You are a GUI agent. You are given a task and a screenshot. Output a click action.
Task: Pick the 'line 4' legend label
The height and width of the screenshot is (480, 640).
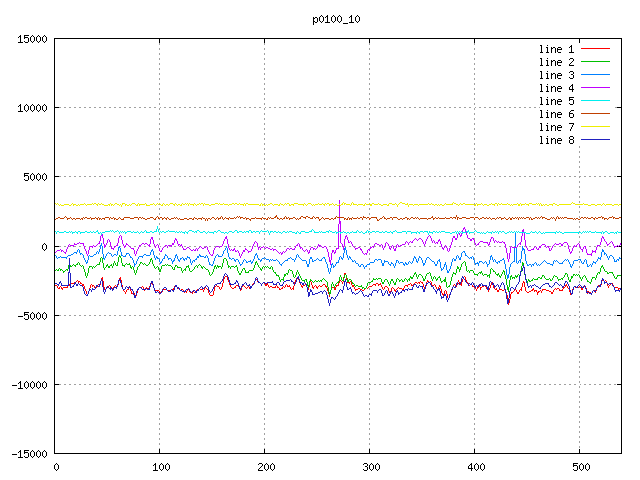pyautogui.click(x=557, y=88)
